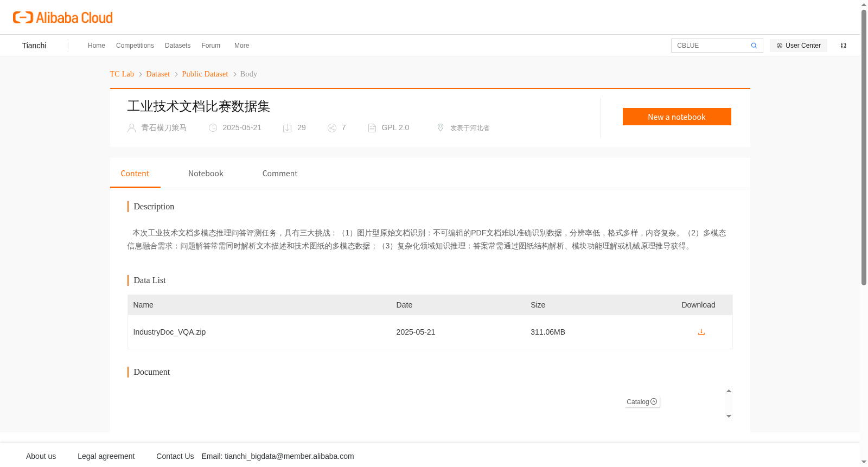Click the Date column header
Screen dimensions: 868x467
[404, 305]
